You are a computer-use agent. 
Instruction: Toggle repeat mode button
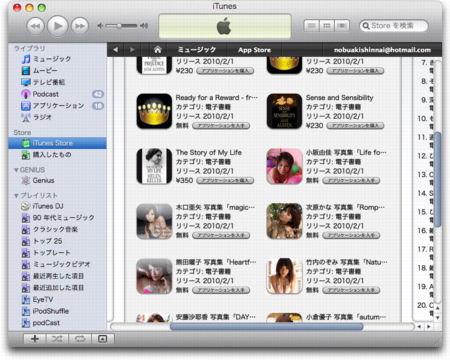80,339
